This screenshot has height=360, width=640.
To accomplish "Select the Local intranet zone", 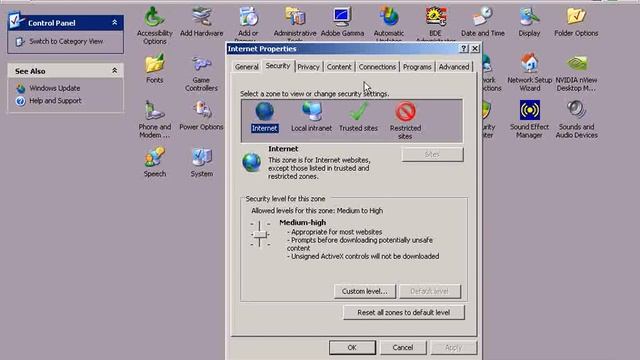I will (311, 117).
